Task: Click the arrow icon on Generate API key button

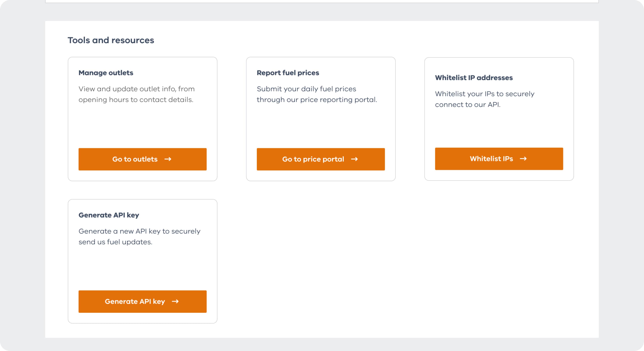Action: (x=175, y=301)
